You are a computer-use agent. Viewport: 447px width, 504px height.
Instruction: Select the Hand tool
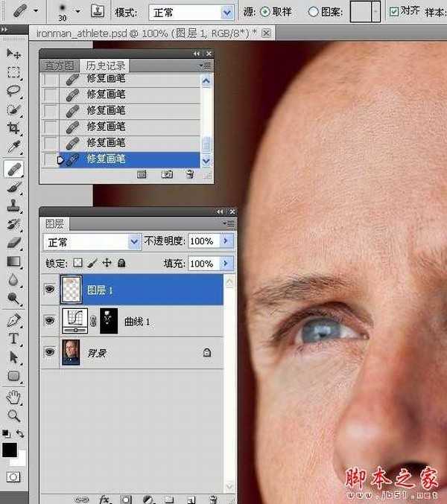point(13,396)
